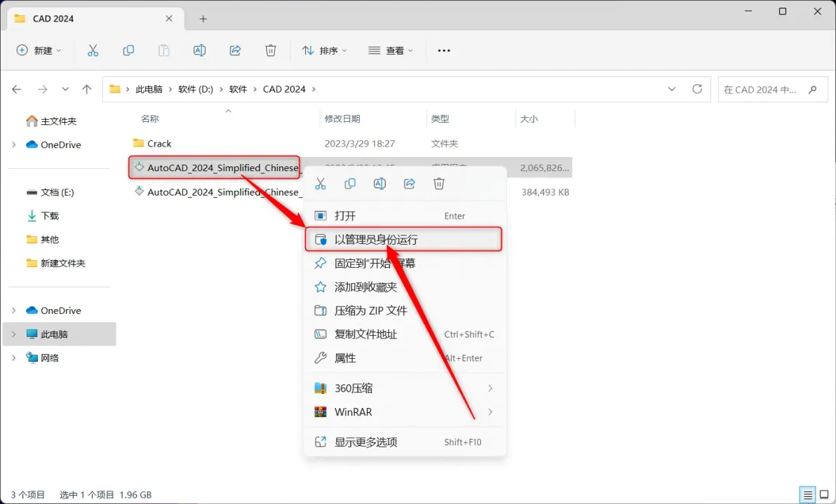Refresh the current folder view
The height and width of the screenshot is (504, 836).
697,89
